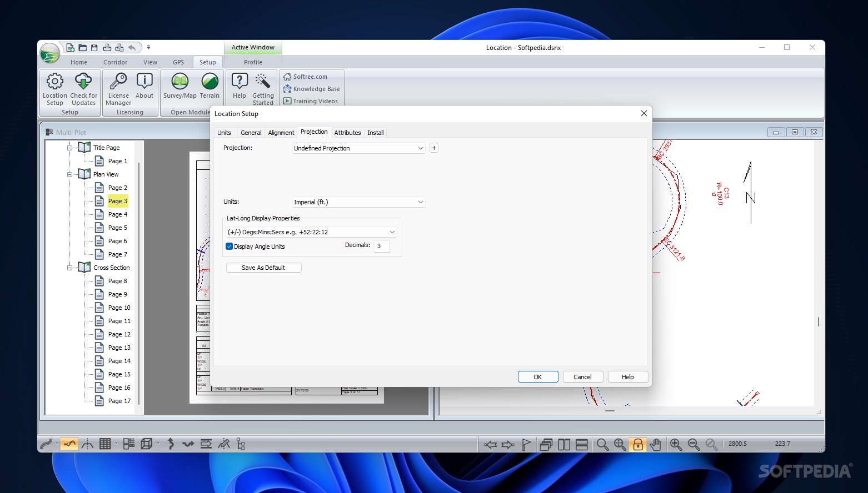Image resolution: width=868 pixels, height=493 pixels.
Task: Click the tile windows vertically icon
Action: click(564, 444)
